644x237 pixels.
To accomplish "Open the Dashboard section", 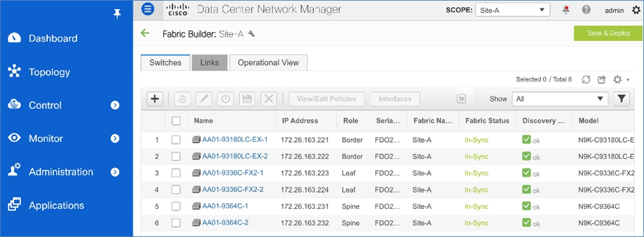I will point(53,38).
